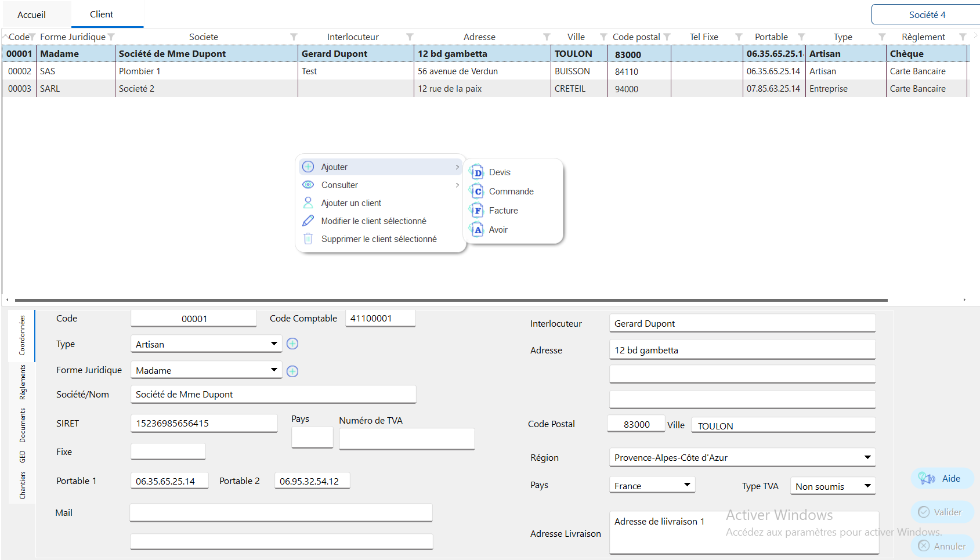Image resolution: width=980 pixels, height=560 pixels.
Task: Click the Commande document icon
Action: [476, 192]
